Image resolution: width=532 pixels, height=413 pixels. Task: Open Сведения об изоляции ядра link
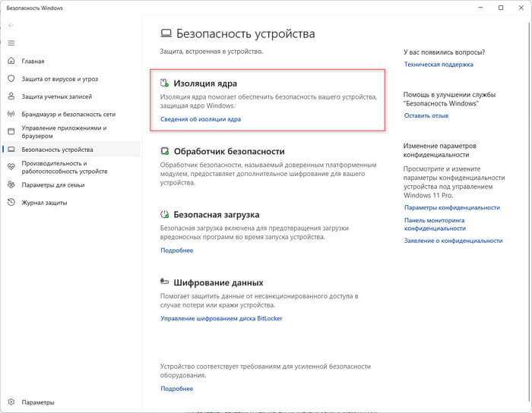coord(201,119)
